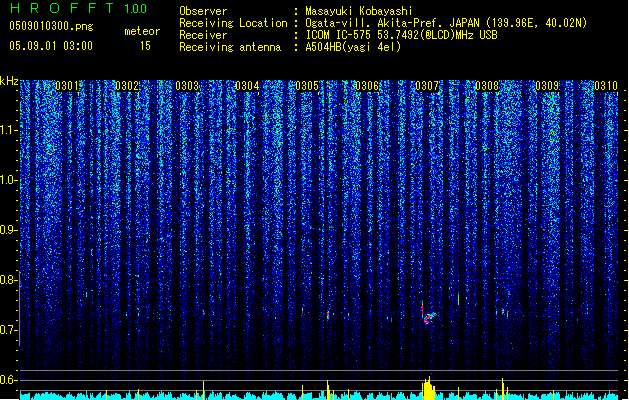Screen dimensions: 629x400
Task: Click the tall yellow power peak below 0307
Action: click(428, 388)
